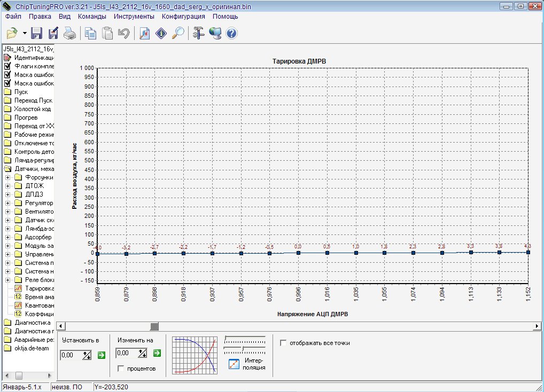Click the Undo arrow icon
544x392 pixels.
[124, 34]
